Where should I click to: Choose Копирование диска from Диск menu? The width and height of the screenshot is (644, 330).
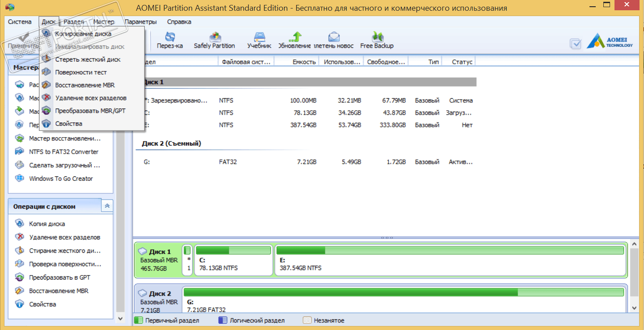[x=92, y=33]
